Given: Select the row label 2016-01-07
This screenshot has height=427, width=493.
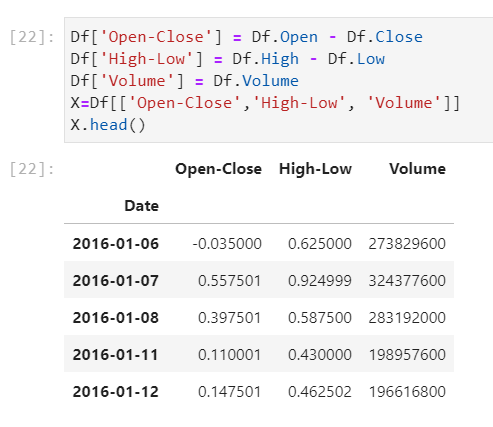Looking at the screenshot, I should click(116, 281).
